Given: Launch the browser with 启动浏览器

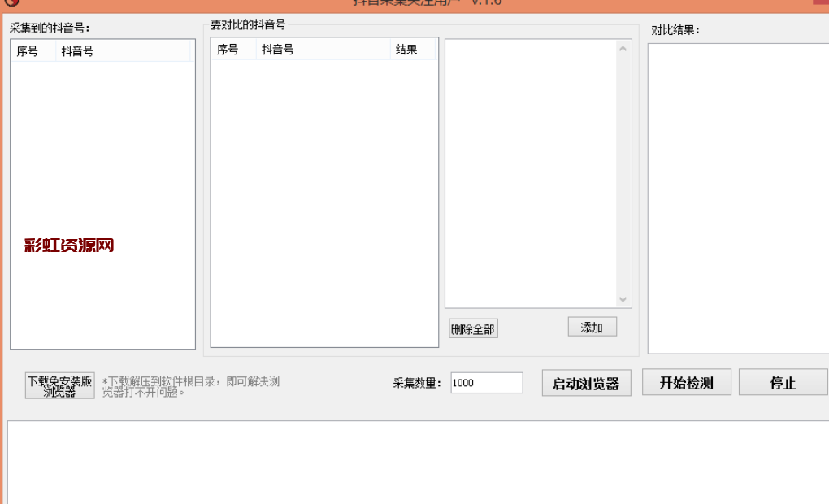Looking at the screenshot, I should click(586, 384).
